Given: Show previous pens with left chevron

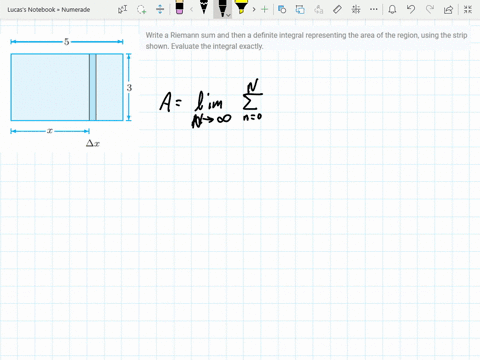Looking at the screenshot, I should pos(191,9).
